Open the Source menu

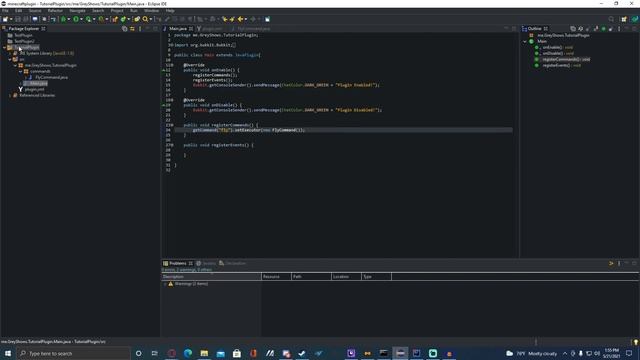point(35,11)
